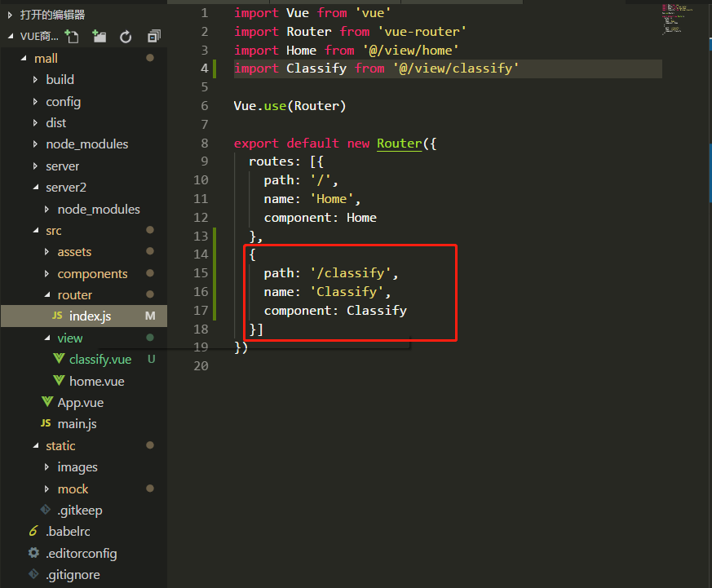Click 'routes: [{' on line 9
This screenshot has height=588, width=712.
[x=286, y=161]
